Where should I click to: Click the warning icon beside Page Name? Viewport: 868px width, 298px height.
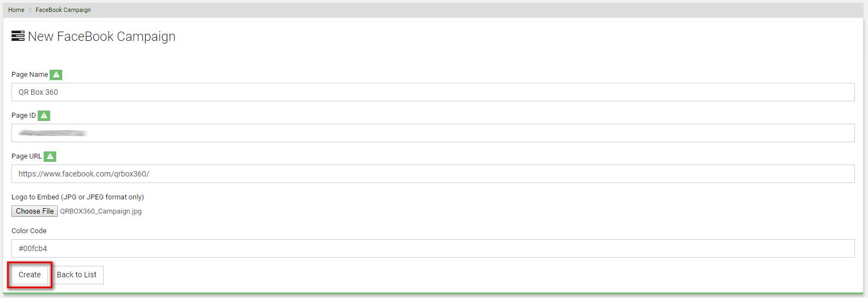pyautogui.click(x=56, y=75)
